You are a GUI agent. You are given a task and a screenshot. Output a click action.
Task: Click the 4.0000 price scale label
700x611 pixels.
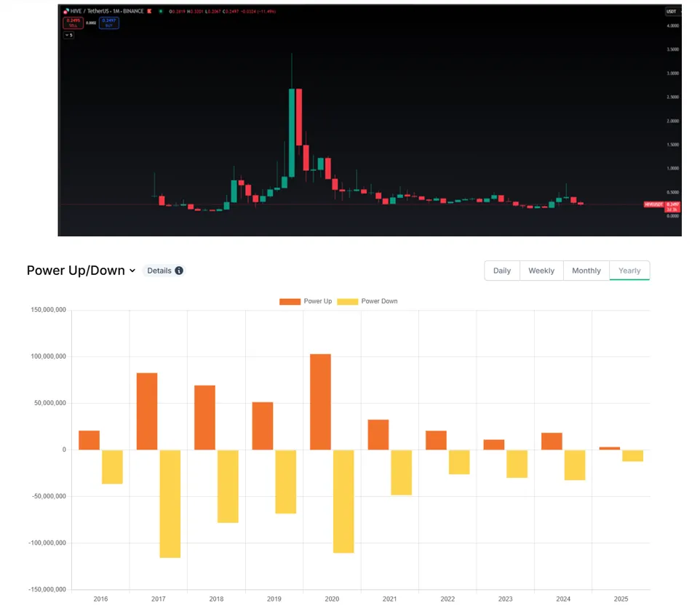tap(673, 26)
